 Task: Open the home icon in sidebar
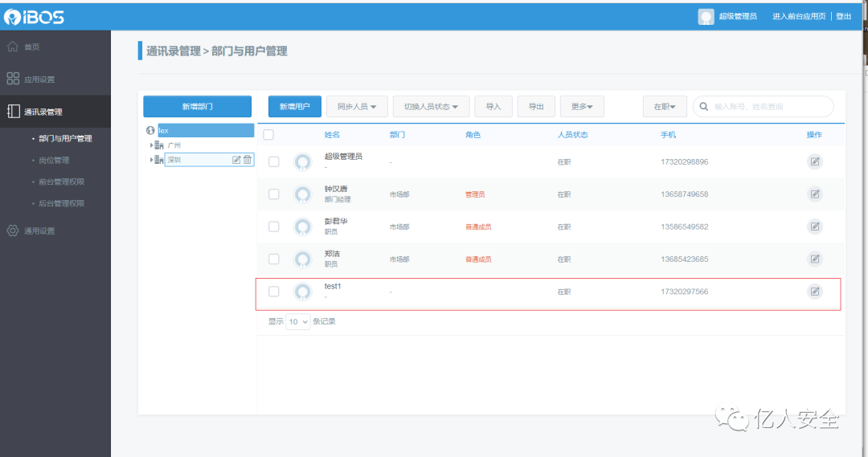13,47
